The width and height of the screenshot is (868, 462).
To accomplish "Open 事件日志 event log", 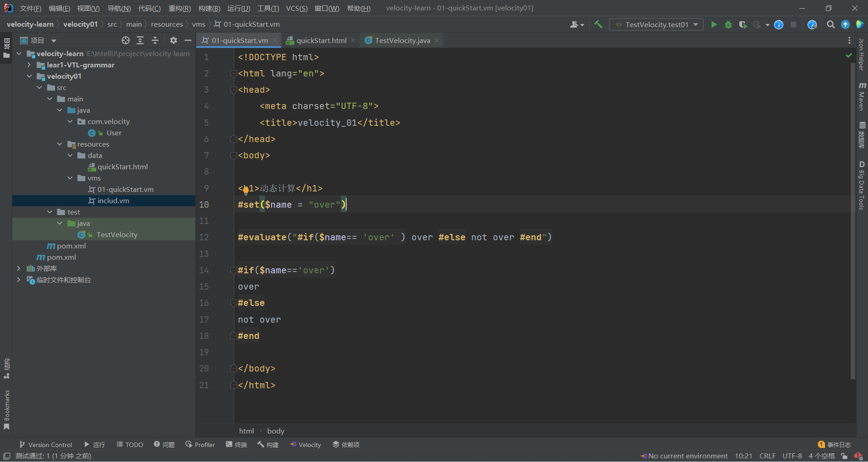I will [x=835, y=445].
